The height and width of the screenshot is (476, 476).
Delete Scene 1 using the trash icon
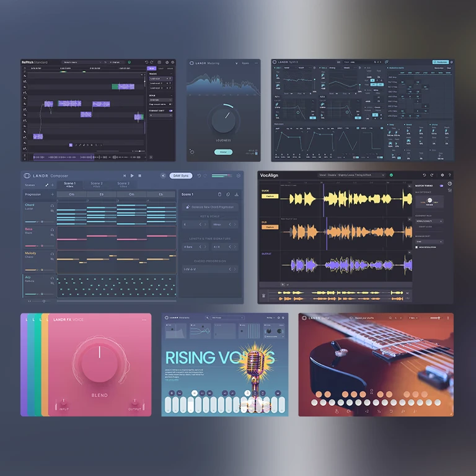click(219, 194)
